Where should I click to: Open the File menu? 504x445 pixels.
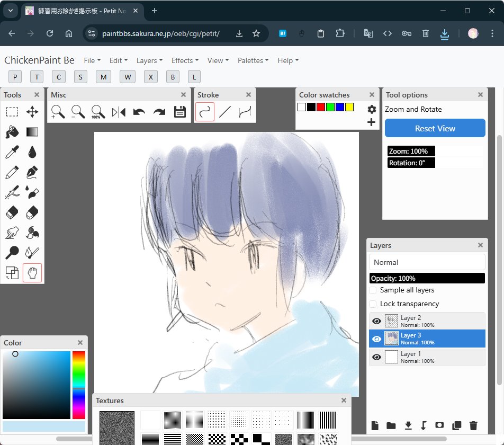tap(92, 60)
